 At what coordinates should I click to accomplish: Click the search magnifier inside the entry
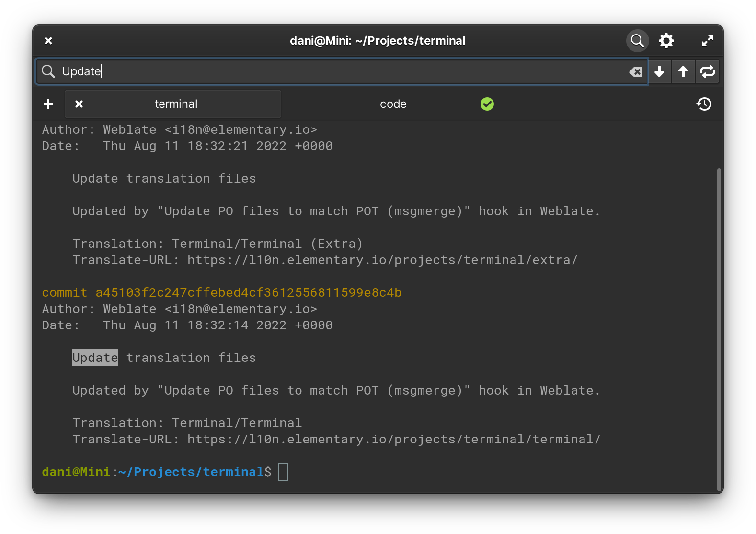(x=48, y=71)
